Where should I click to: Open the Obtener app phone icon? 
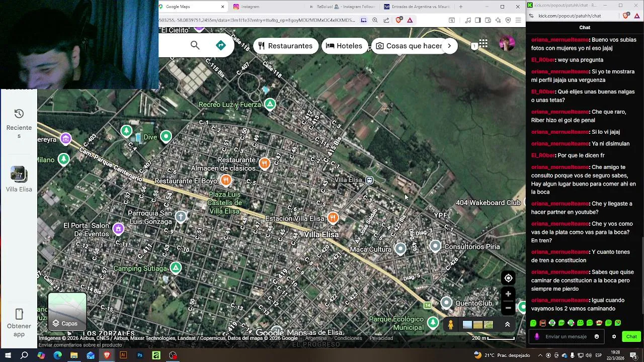tap(19, 314)
